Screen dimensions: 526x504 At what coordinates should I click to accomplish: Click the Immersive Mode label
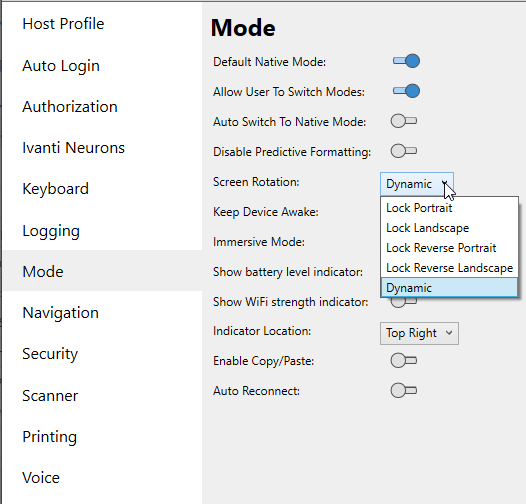[x=259, y=242]
